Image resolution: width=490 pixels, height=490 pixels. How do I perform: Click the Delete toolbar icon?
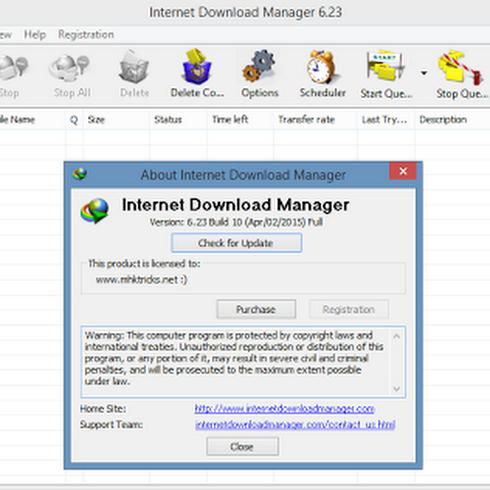click(x=134, y=68)
